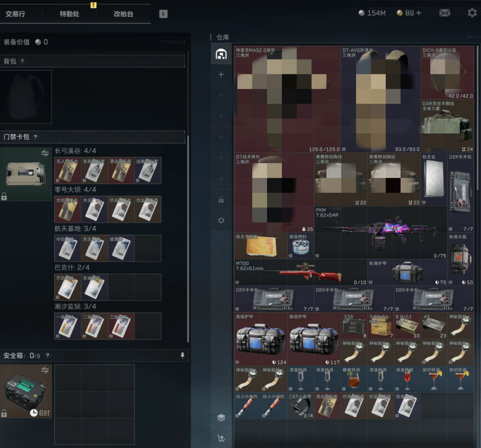This screenshot has width=481, height=448.
Task: Open the 改枪台 tab
Action: click(123, 14)
